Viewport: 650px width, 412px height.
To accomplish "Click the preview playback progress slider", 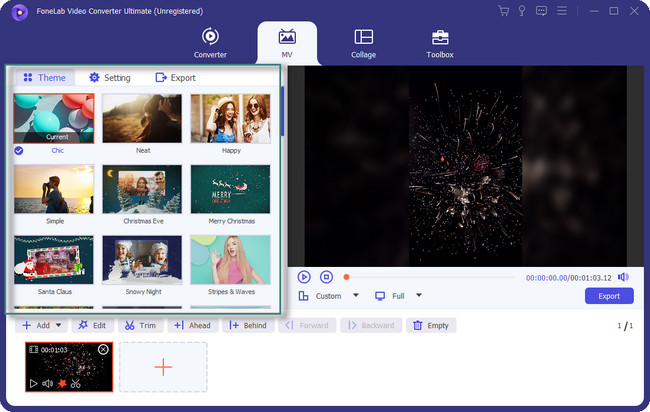I will coord(430,277).
